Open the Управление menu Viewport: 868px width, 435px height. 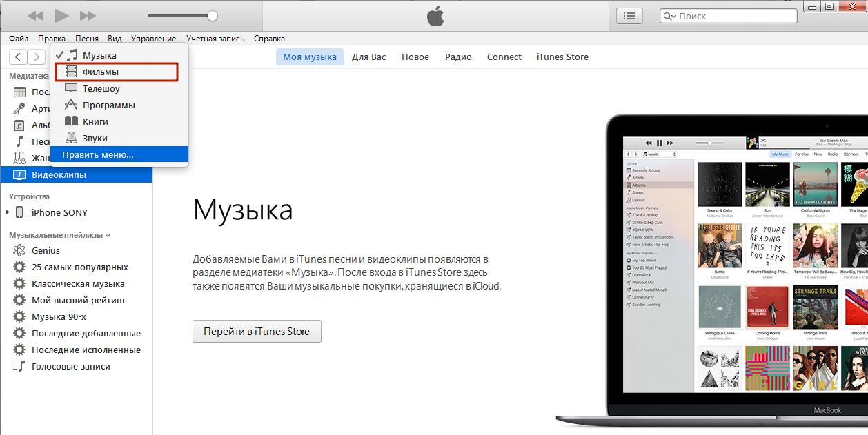(153, 39)
